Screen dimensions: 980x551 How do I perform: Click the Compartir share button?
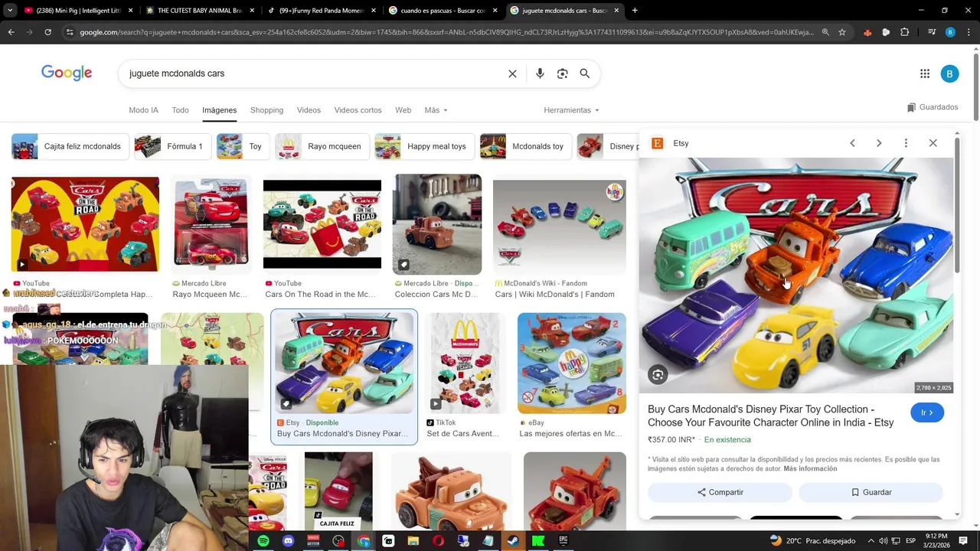tap(720, 492)
